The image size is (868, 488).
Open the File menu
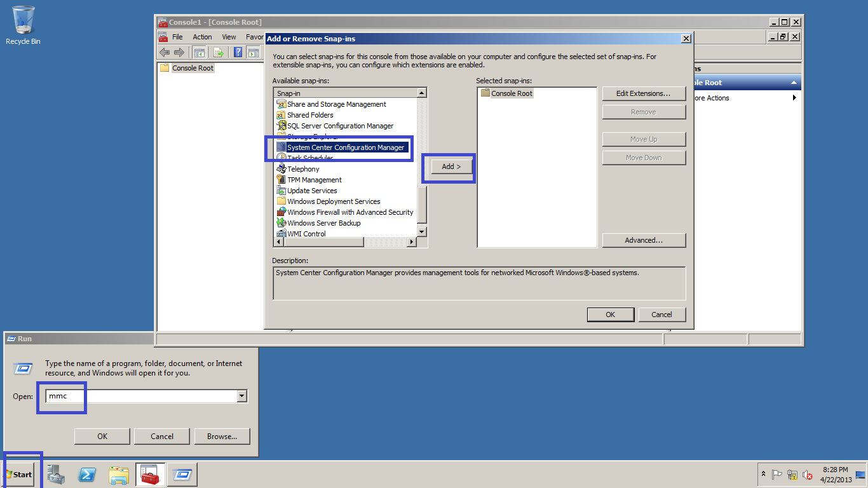pos(177,37)
